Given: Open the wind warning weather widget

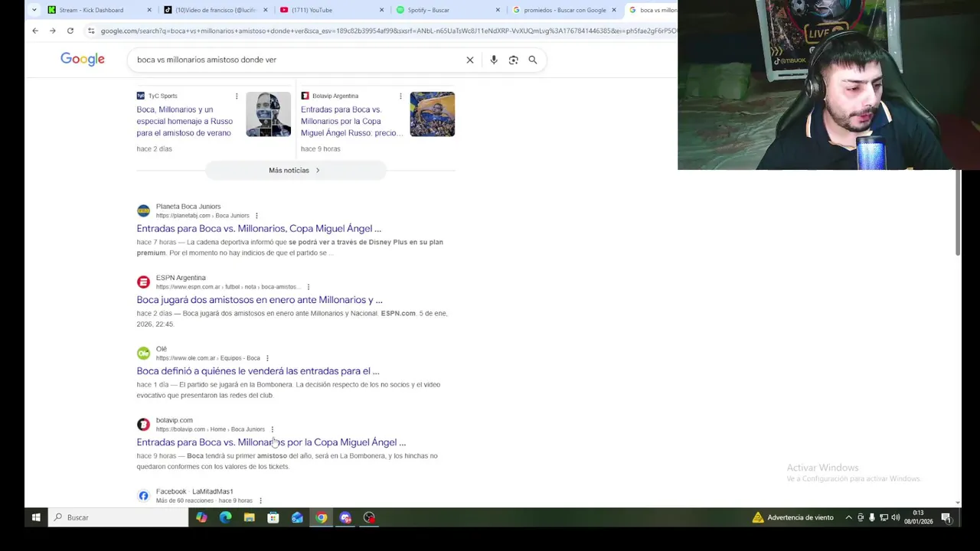Looking at the screenshot, I should point(793,517).
